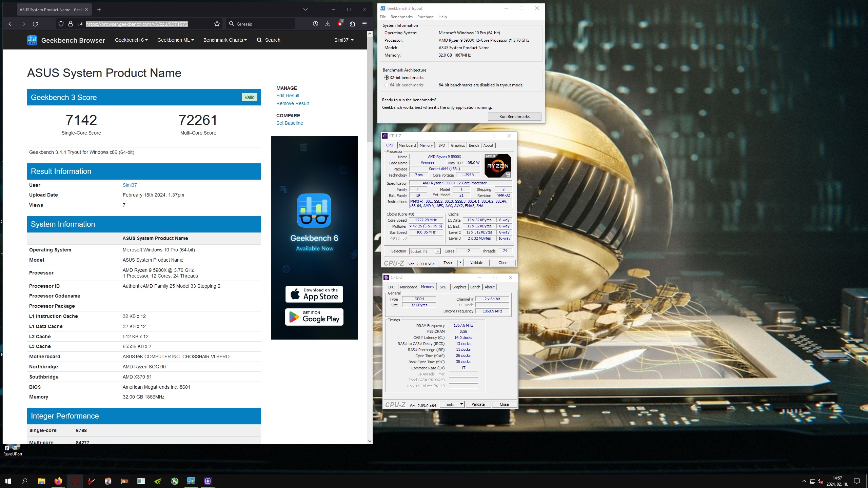This screenshot has width=868, height=488.
Task: Select 64-bit benchmarks radio button
Action: (x=387, y=85)
